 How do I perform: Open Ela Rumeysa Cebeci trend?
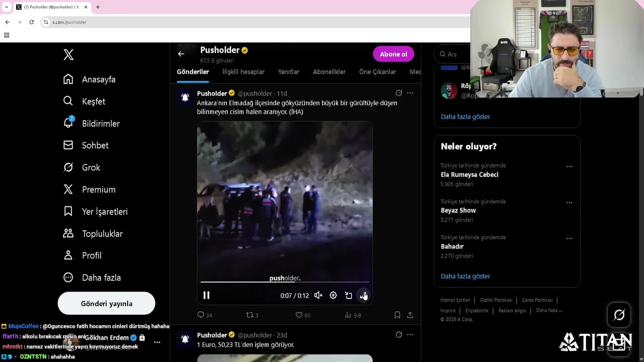[469, 174]
